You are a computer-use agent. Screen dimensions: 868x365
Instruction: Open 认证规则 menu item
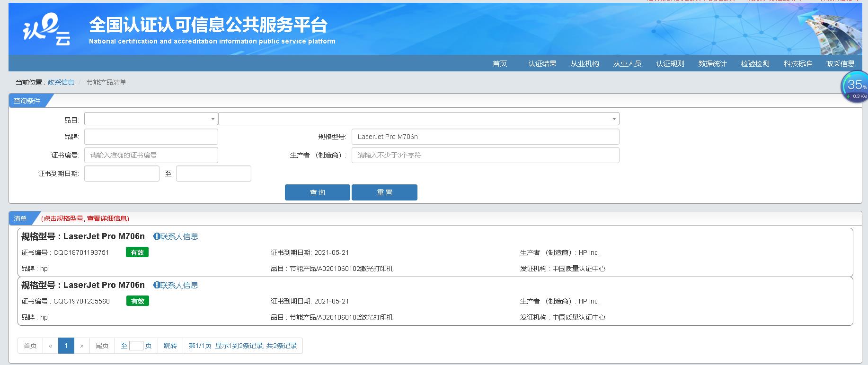pyautogui.click(x=670, y=64)
